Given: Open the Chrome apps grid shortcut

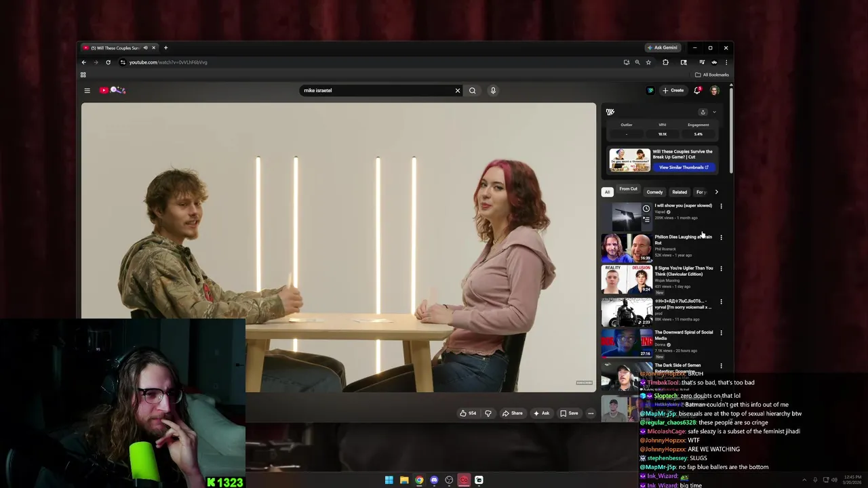Looking at the screenshot, I should click(x=83, y=75).
